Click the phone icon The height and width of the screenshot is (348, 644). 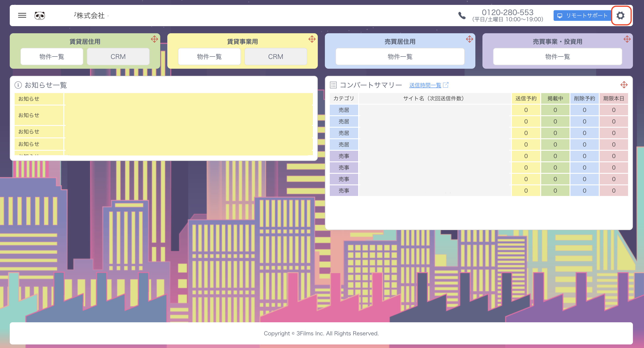(462, 16)
